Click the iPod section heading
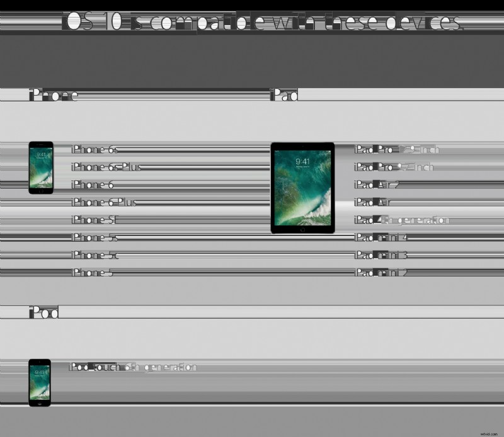This screenshot has height=437, width=504. 44,313
